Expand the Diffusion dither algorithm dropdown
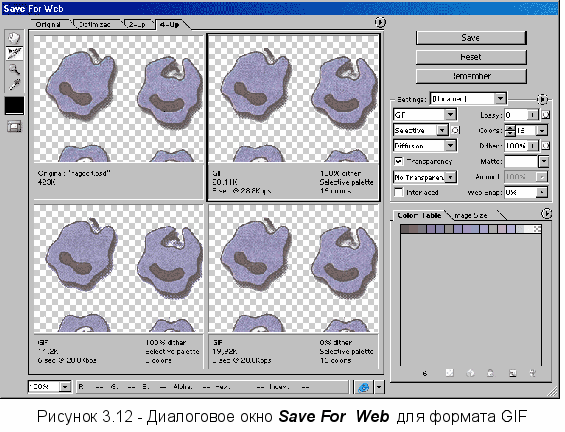565x432 pixels. point(425,146)
